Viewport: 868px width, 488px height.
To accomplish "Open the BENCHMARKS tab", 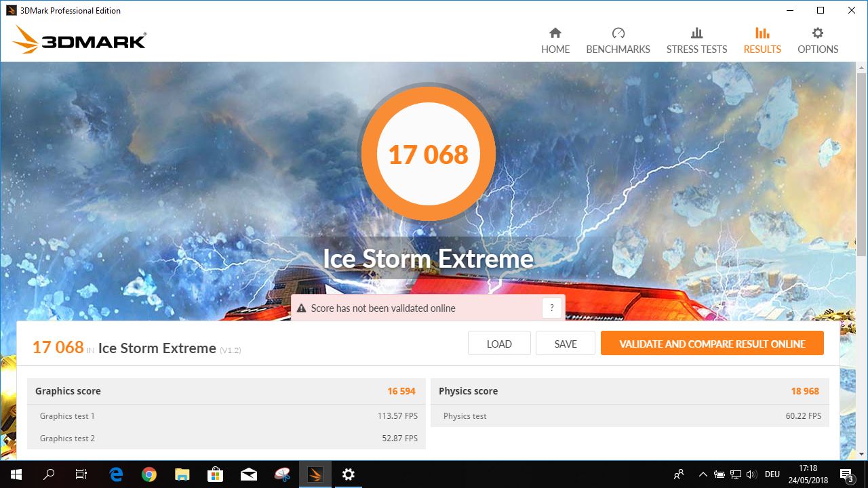I will 618,41.
